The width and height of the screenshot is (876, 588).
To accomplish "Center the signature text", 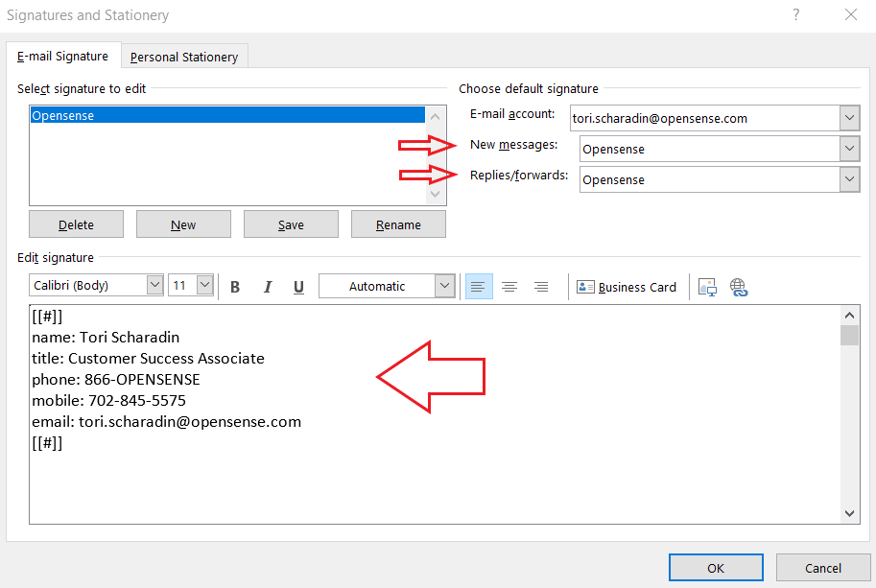I will (x=509, y=287).
